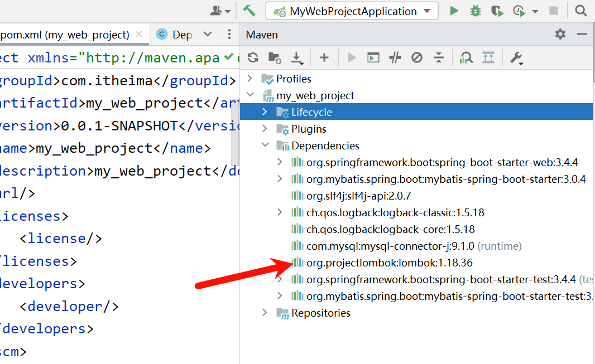The image size is (595, 364).
Task: Open profiler options dropdown arrow
Action: [535, 11]
